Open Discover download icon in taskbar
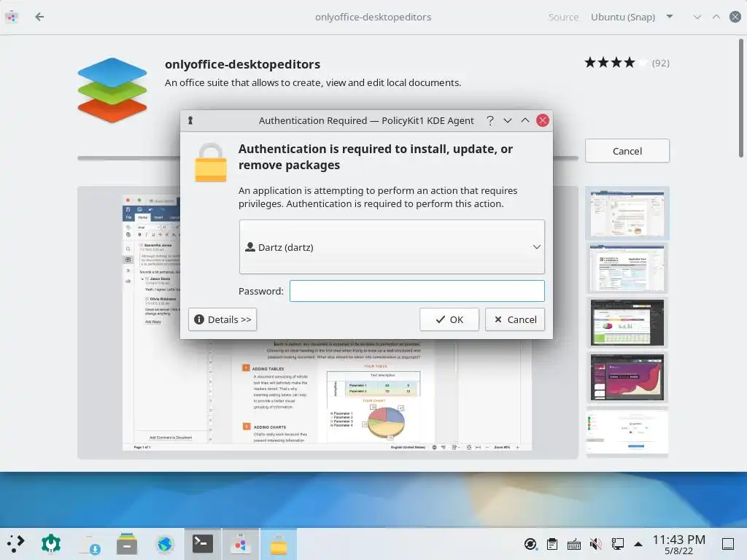This screenshot has width=747, height=560. click(x=90, y=544)
